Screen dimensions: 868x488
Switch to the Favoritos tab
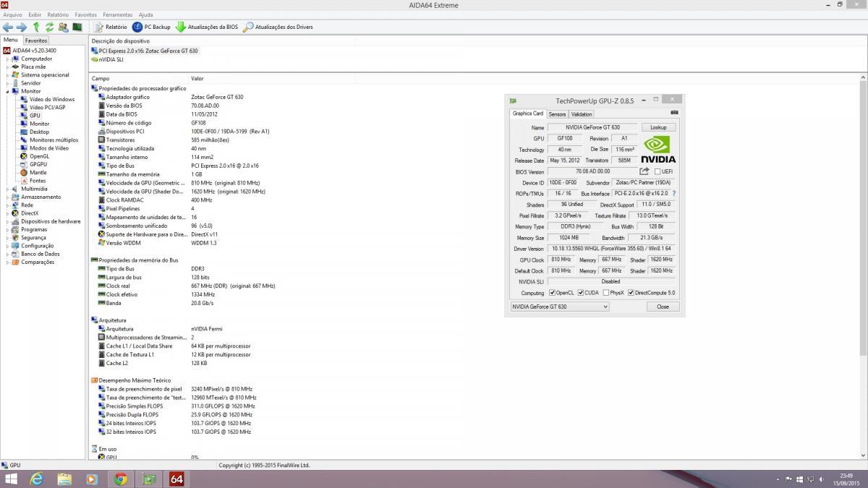pos(36,40)
